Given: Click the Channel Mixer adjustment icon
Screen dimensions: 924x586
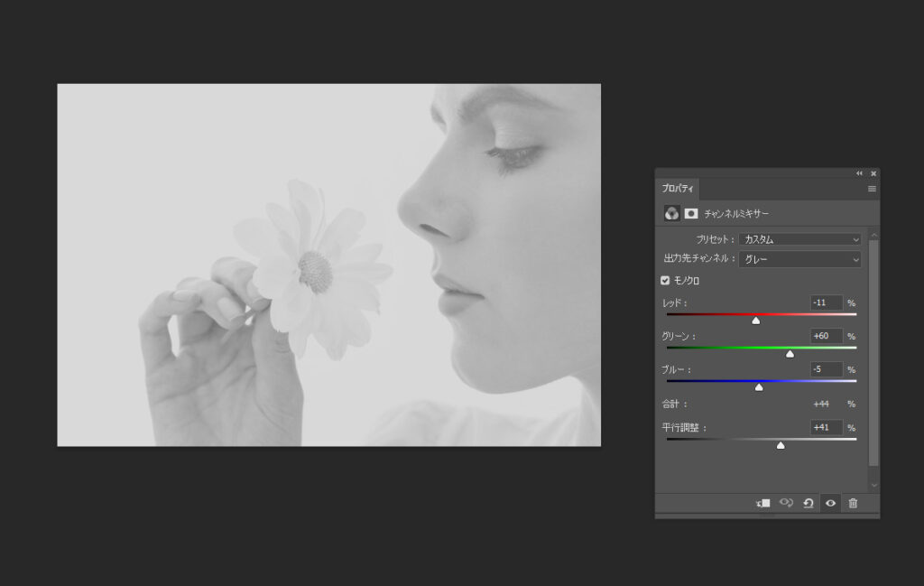Looking at the screenshot, I should coord(672,213).
